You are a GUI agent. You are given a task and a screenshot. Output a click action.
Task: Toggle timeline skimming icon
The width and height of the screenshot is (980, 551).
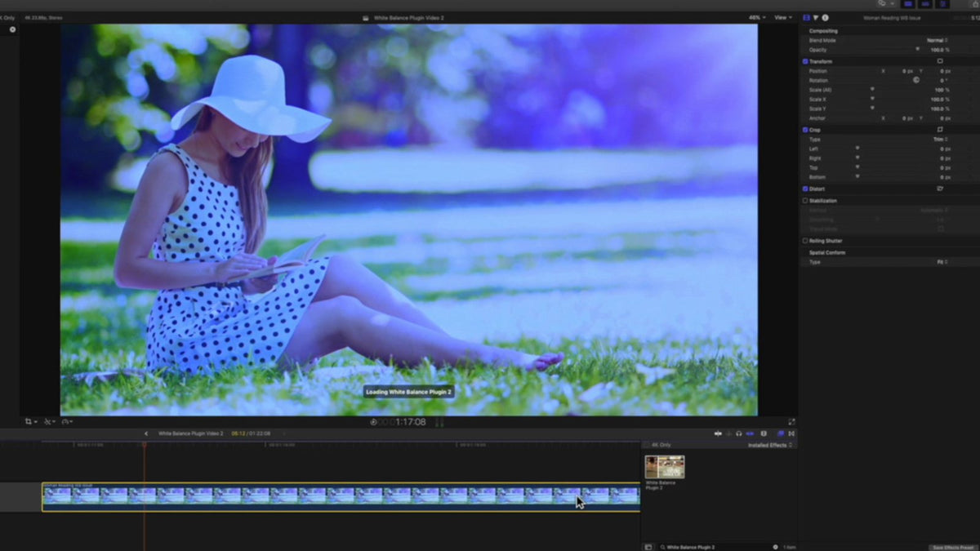(718, 433)
